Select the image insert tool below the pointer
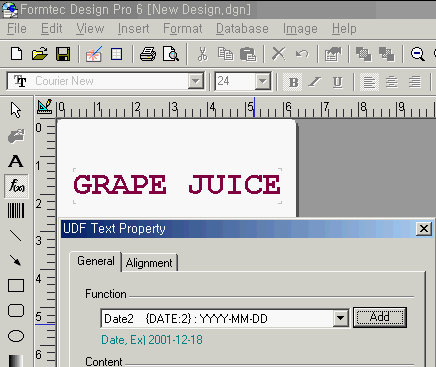Screen dimensions: 436x367 tap(16, 136)
